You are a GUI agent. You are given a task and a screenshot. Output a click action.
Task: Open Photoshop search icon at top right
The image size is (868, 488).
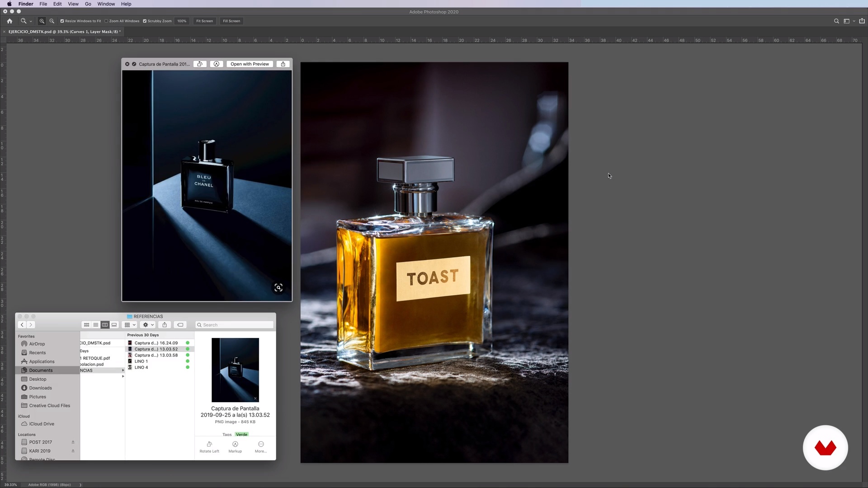(836, 21)
